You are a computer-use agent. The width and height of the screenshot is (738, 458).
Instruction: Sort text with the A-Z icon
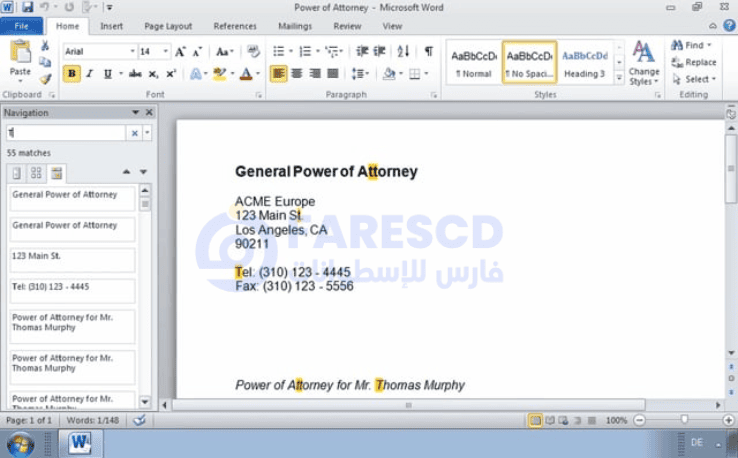point(403,51)
